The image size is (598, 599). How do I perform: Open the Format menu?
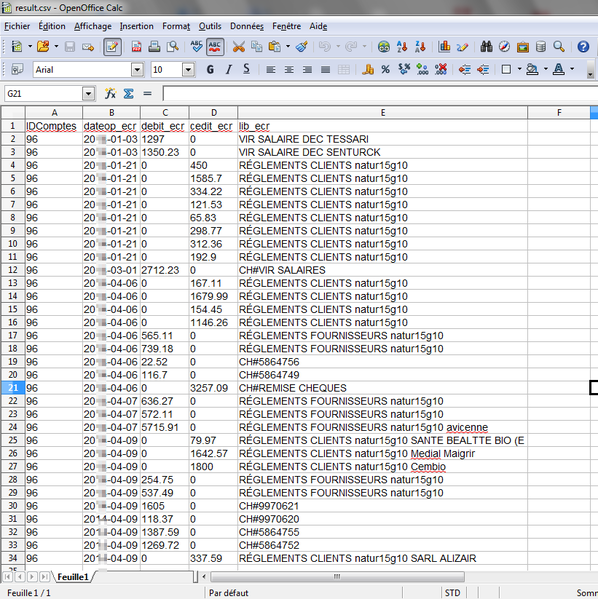pos(176,26)
